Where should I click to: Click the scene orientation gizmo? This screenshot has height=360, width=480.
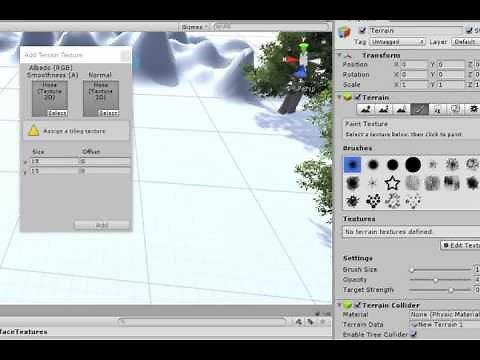coord(302,60)
